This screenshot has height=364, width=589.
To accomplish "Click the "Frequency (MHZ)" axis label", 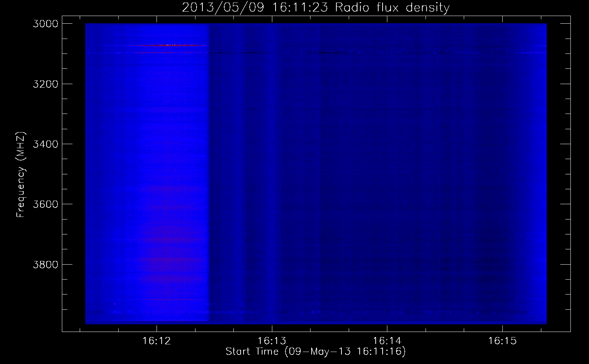I will tap(21, 175).
